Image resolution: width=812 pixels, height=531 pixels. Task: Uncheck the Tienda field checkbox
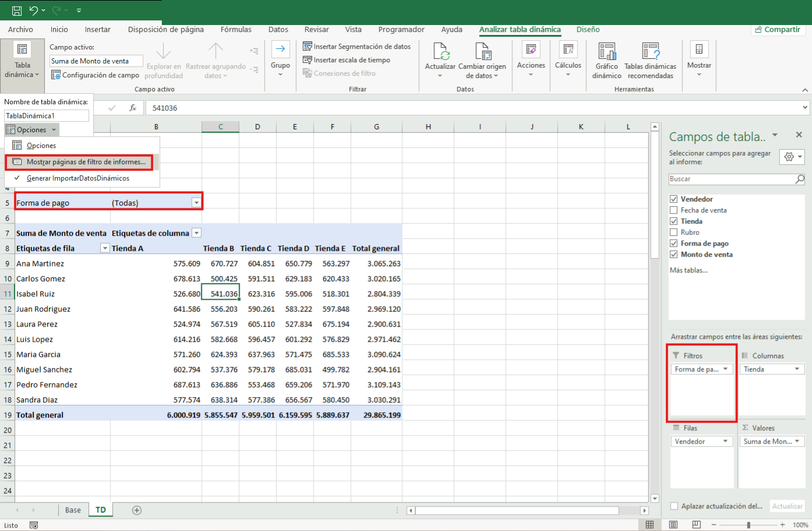tap(673, 221)
